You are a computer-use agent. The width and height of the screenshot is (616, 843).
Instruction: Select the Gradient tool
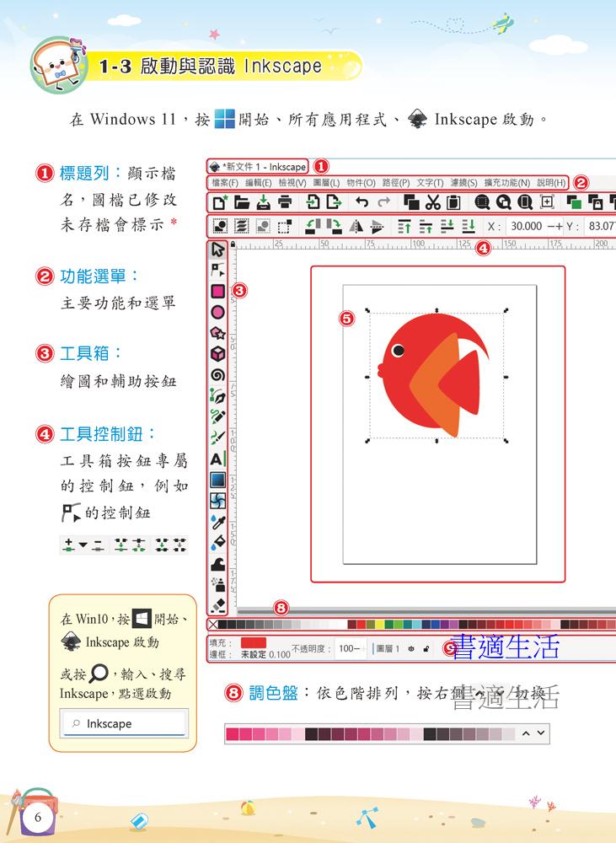click(x=217, y=480)
